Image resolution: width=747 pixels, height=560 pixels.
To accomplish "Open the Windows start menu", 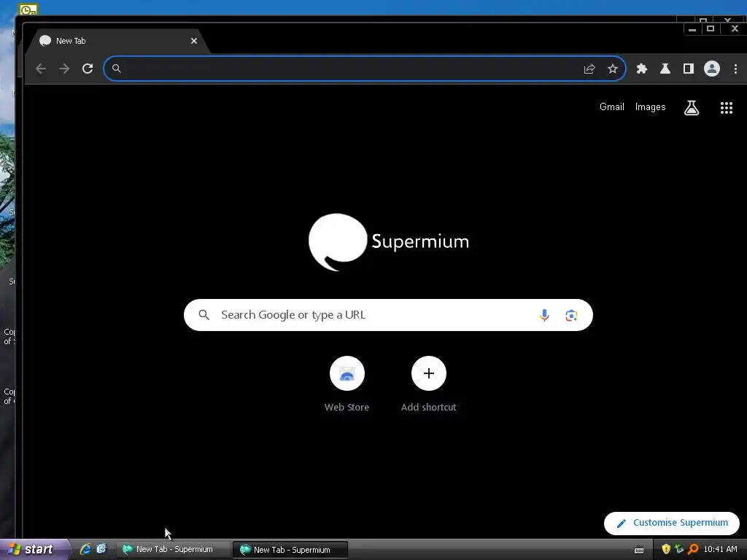I will click(x=34, y=549).
